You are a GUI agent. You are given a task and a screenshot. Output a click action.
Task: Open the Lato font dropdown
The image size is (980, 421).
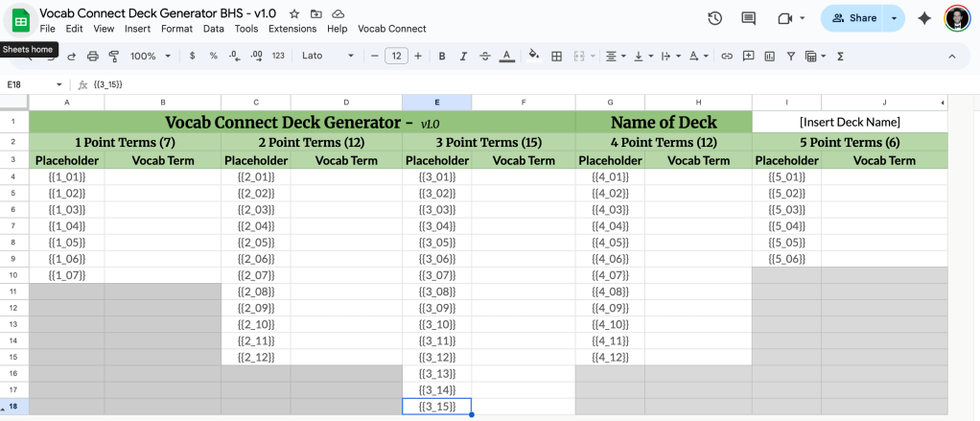(326, 57)
